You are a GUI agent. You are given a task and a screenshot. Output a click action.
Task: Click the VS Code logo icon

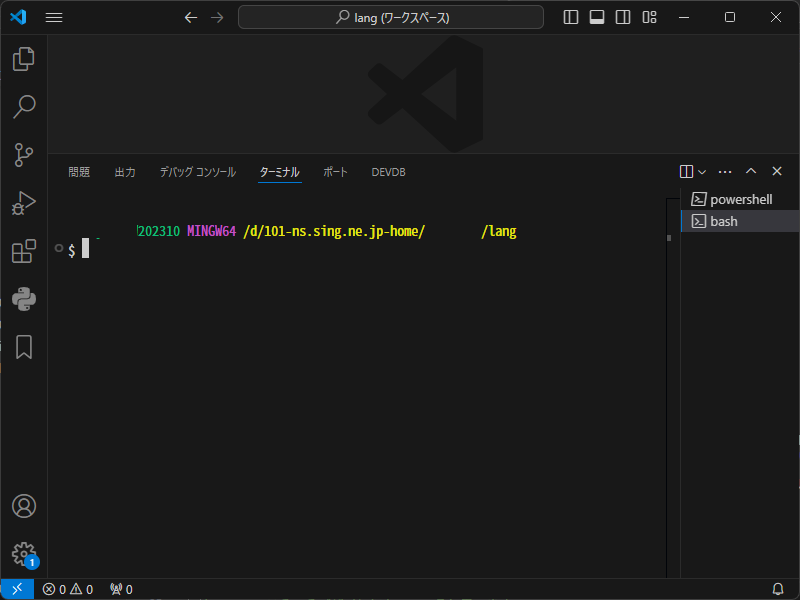18,17
